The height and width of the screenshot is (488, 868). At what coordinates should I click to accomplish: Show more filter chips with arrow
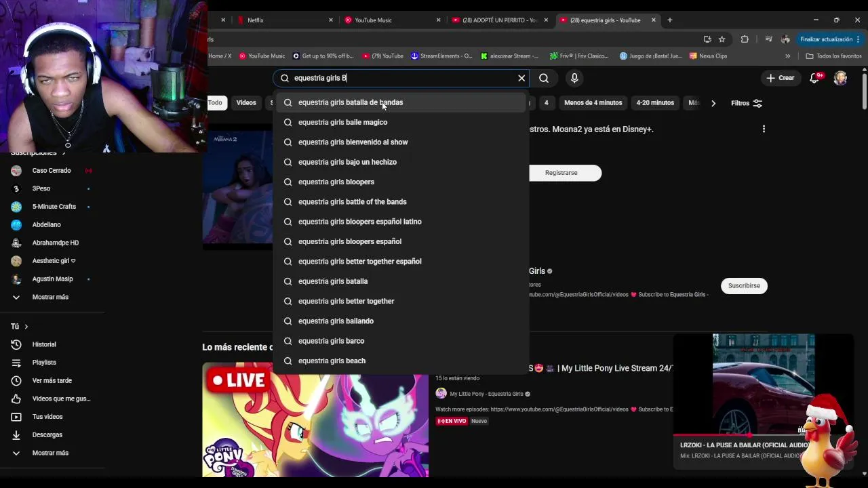pos(713,103)
